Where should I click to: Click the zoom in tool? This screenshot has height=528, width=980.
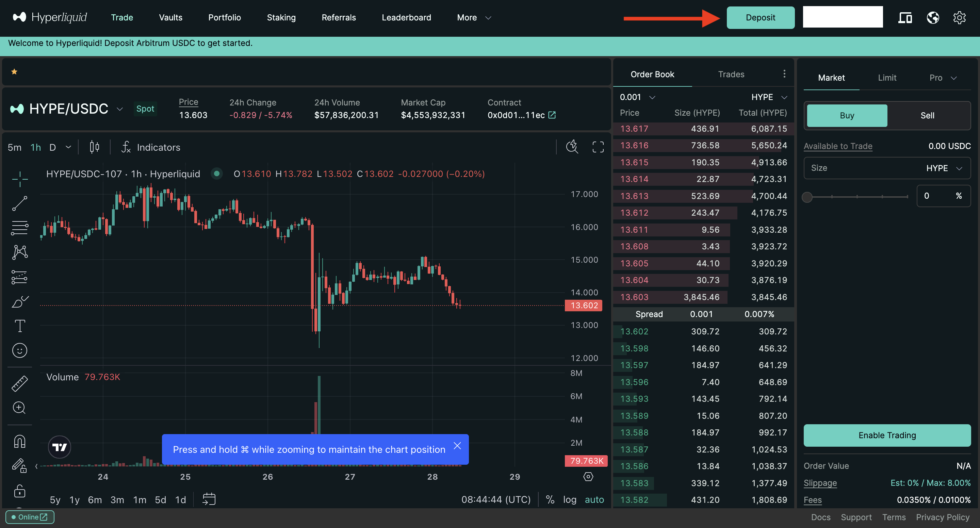[x=20, y=408]
